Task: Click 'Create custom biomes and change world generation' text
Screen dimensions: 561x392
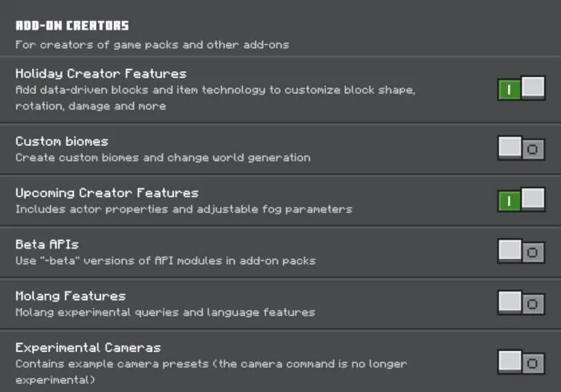Action: point(163,157)
